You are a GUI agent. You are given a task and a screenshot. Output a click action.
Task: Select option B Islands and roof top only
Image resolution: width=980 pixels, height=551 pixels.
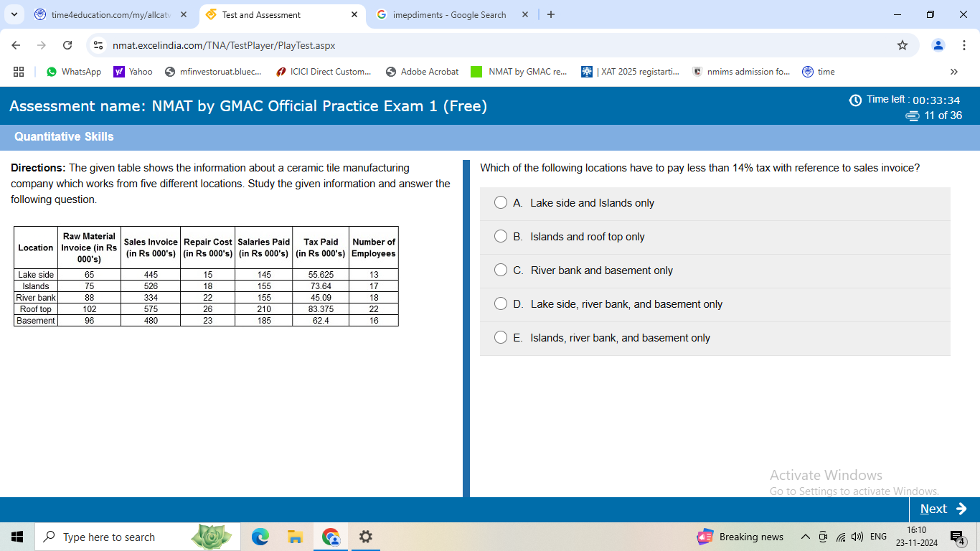pos(501,237)
